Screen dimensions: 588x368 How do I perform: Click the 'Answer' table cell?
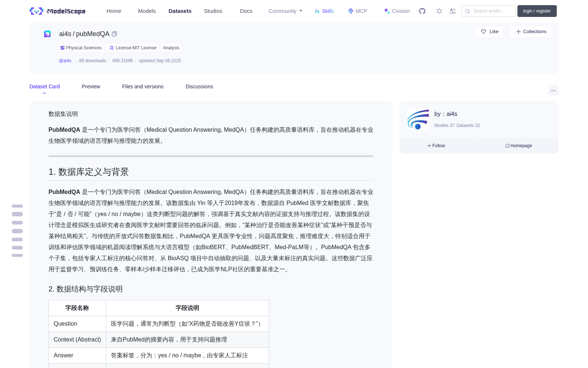point(77,355)
